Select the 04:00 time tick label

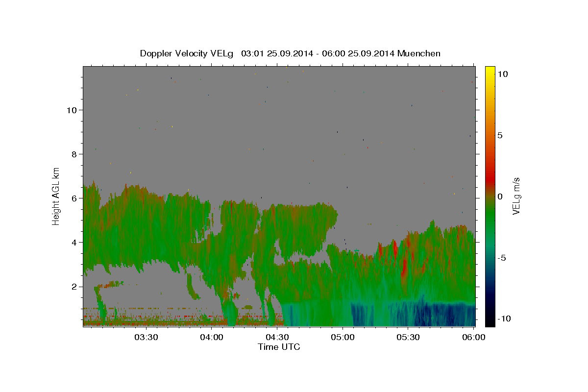tap(212, 337)
